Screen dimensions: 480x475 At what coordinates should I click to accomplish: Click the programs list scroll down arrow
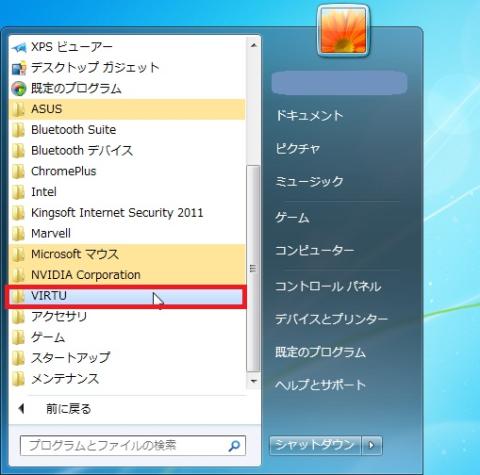pos(253,381)
